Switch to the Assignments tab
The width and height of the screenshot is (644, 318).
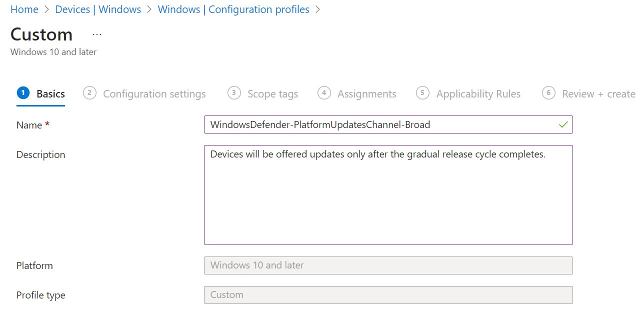(367, 93)
